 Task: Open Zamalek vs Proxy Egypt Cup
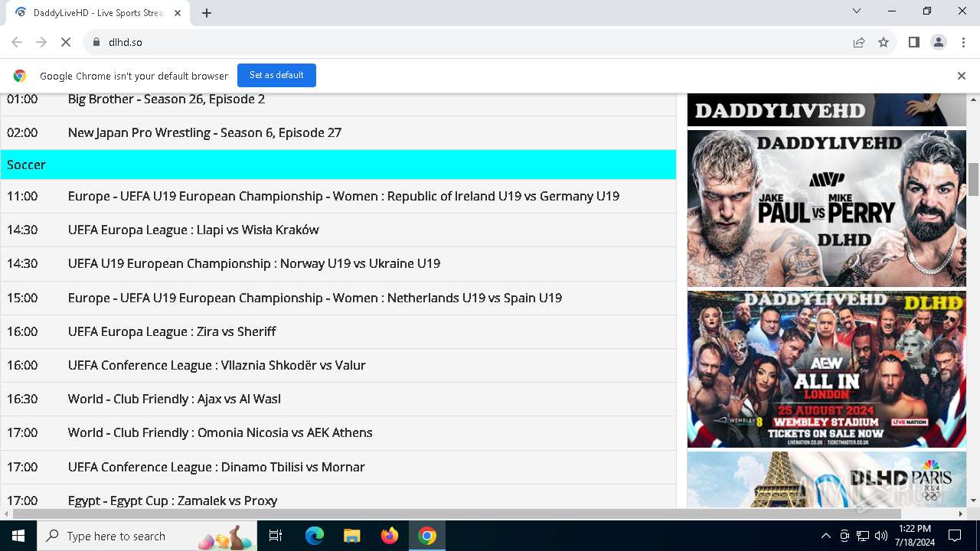point(173,500)
